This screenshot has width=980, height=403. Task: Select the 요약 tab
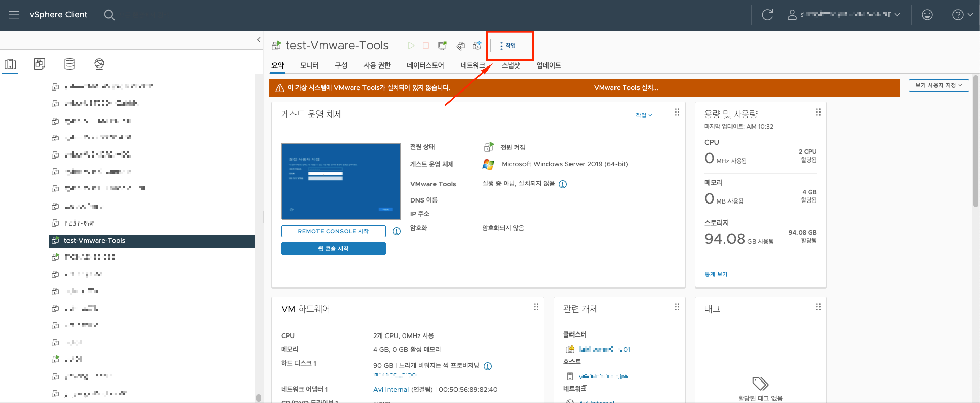click(278, 65)
